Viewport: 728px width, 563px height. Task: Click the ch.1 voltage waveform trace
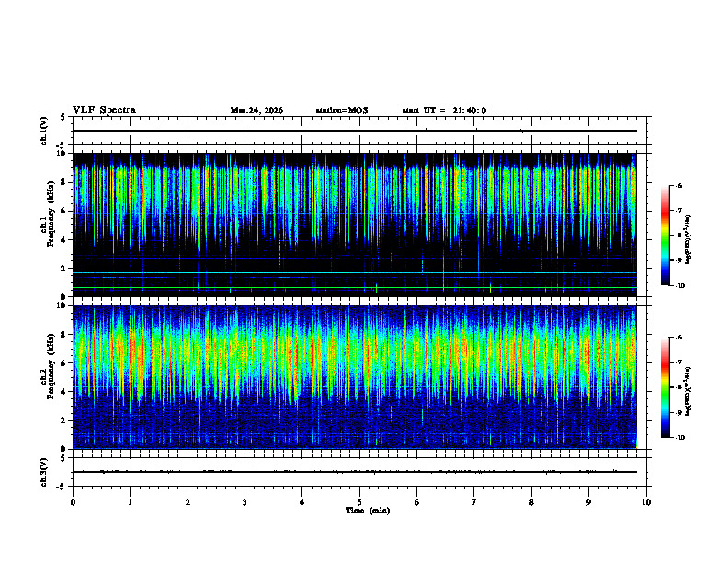[x=354, y=131]
